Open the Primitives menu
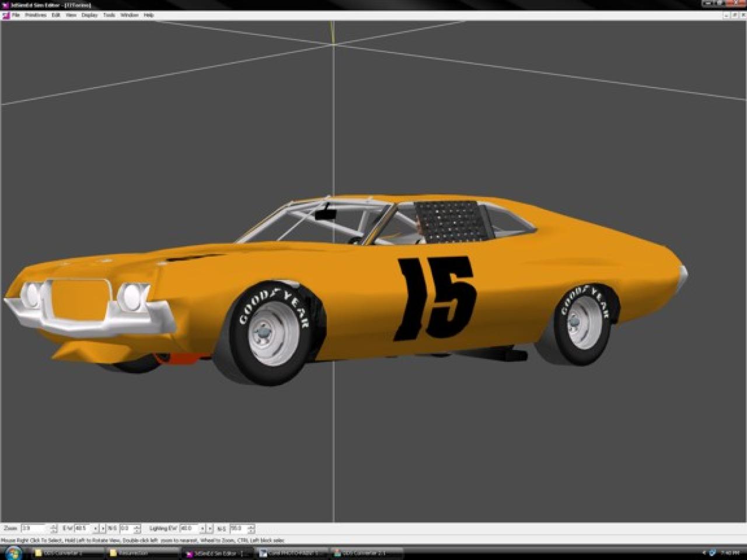 (x=36, y=15)
